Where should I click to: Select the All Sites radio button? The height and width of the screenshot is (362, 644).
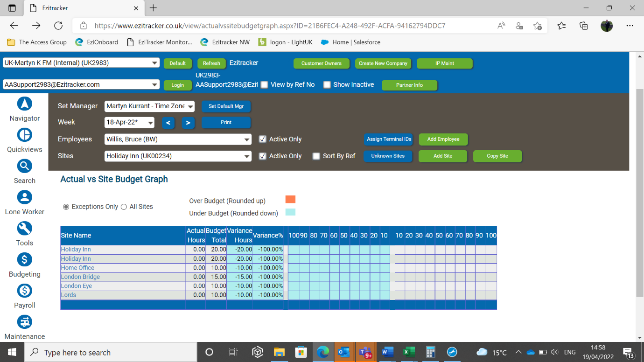[x=123, y=206]
